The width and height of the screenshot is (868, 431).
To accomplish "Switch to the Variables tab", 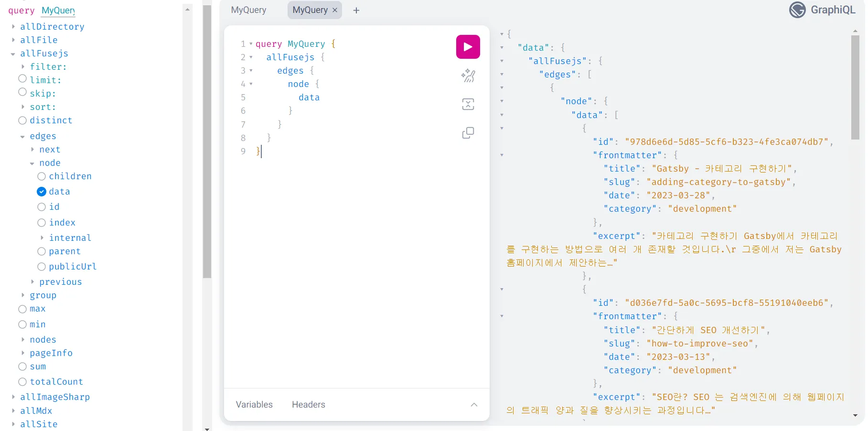I will [x=254, y=405].
